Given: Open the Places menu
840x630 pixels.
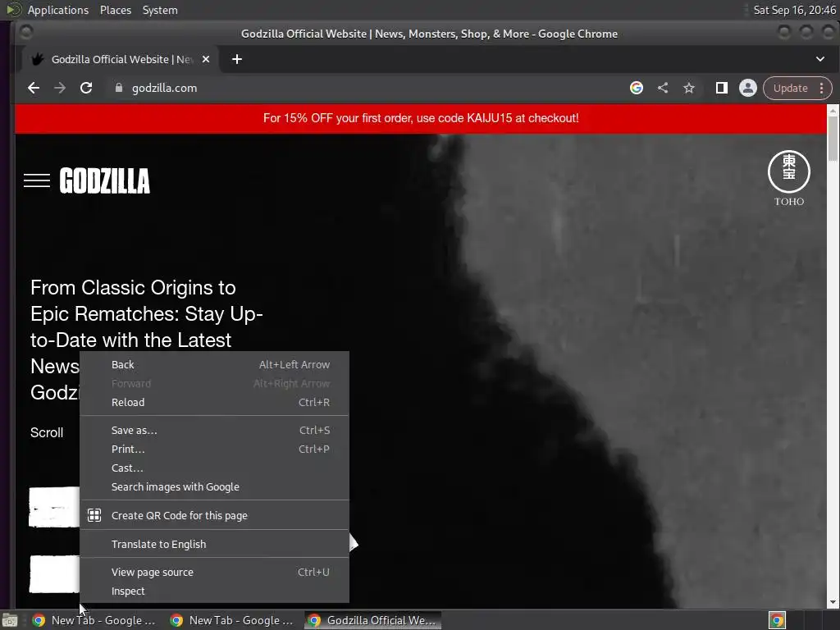Looking at the screenshot, I should coord(116,10).
